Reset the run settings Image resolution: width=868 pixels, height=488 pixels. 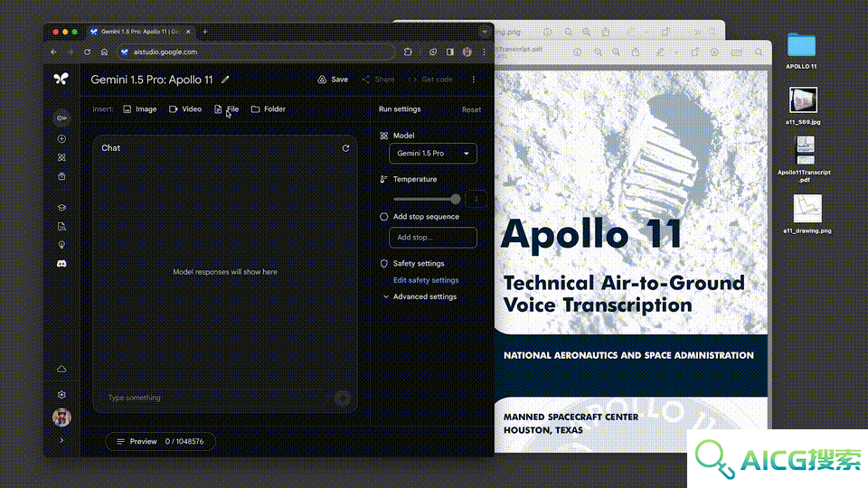click(x=471, y=109)
